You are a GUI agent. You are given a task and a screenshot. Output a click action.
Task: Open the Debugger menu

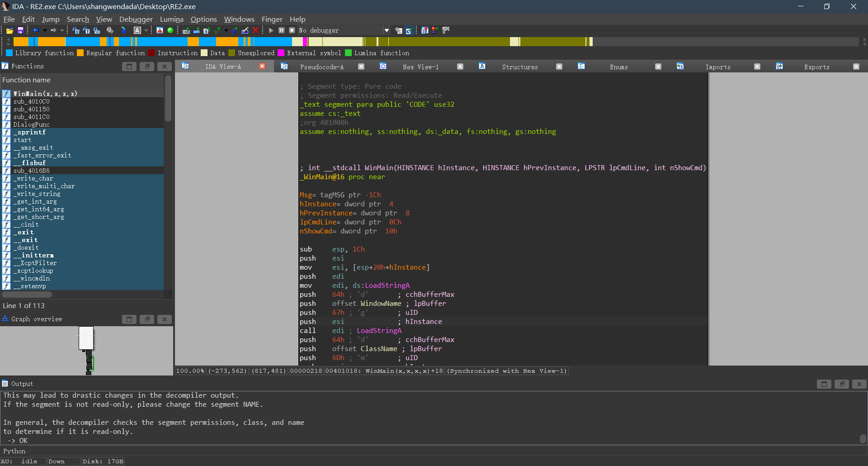tap(136, 19)
